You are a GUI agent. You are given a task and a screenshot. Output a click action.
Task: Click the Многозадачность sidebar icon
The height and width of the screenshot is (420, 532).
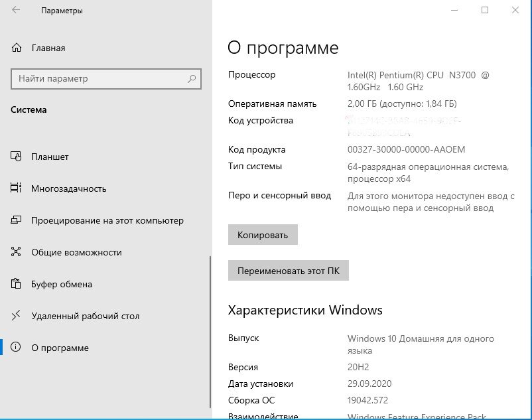(x=15, y=188)
